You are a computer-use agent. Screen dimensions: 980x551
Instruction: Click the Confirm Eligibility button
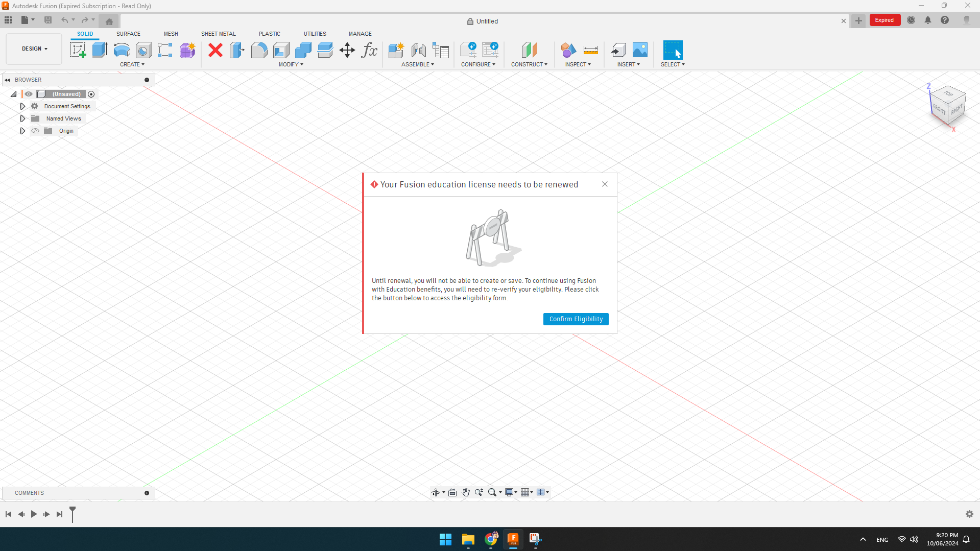[576, 319]
